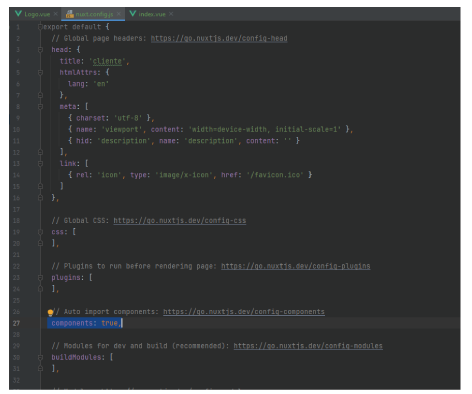This screenshot has width=472, height=394.
Task: Click the Vue icon on index.vue tab
Action: click(133, 14)
